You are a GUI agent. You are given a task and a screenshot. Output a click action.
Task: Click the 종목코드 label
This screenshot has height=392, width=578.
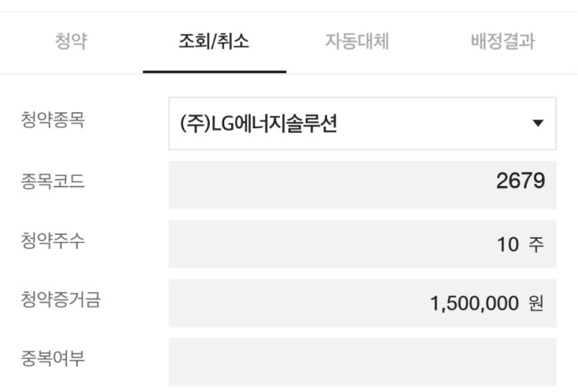[54, 182]
